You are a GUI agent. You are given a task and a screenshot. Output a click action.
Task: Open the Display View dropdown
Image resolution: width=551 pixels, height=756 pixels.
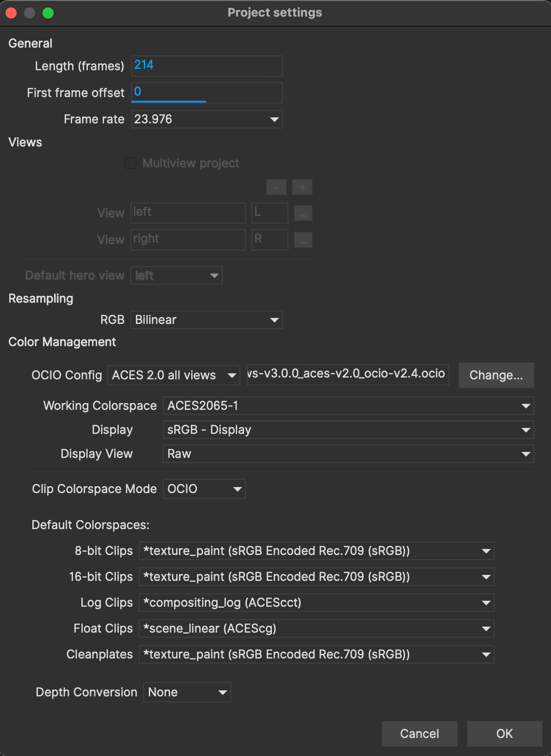coord(349,454)
